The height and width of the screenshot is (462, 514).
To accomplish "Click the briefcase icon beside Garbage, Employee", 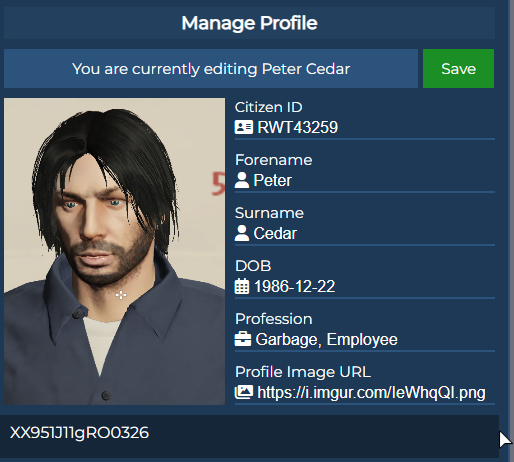I will pyautogui.click(x=243, y=339).
